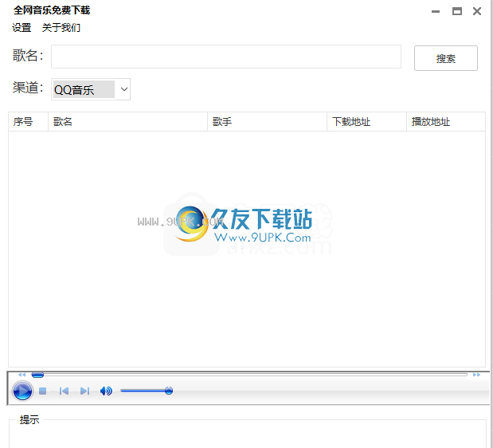This screenshot has height=448, width=493.
Task: Skip to next track
Action: click(x=84, y=391)
